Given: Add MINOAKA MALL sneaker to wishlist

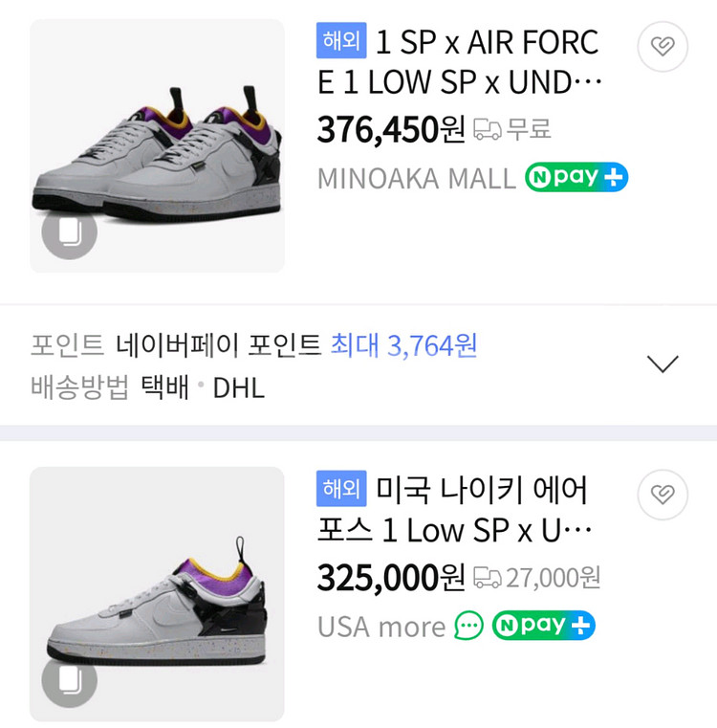Looking at the screenshot, I should (x=663, y=46).
